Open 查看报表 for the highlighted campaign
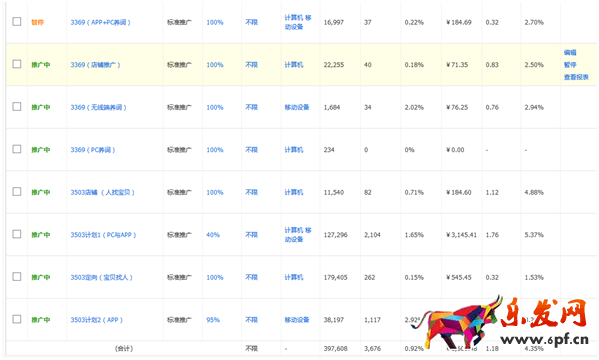Screen dimensions: 599x360 pos(576,77)
